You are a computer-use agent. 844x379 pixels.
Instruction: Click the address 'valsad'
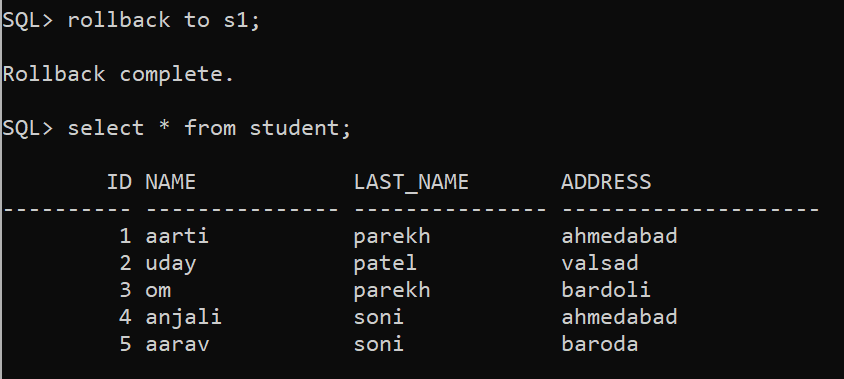pos(600,263)
